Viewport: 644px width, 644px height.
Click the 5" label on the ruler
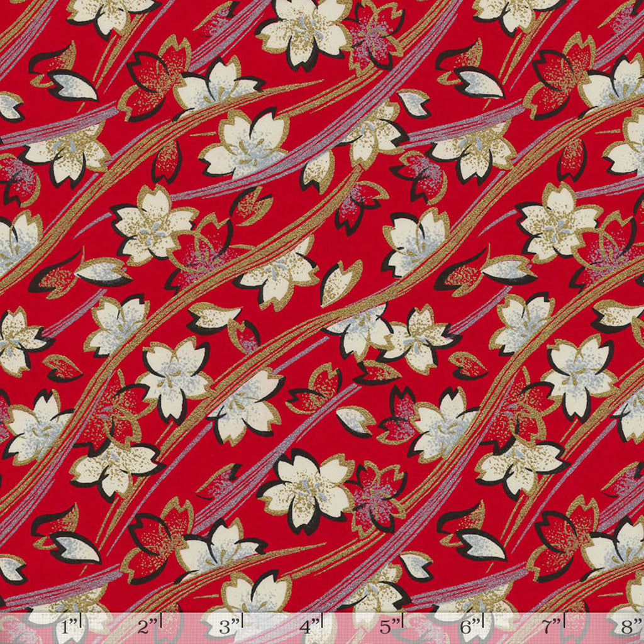point(389,626)
